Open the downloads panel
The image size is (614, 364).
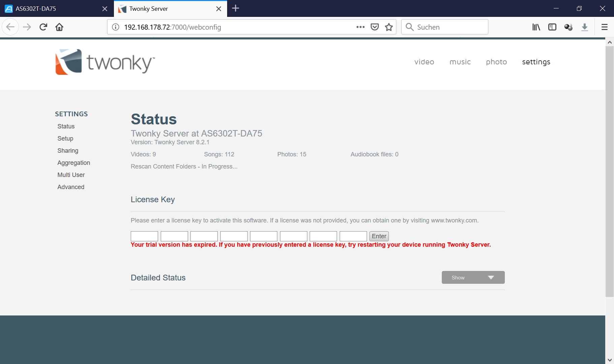click(585, 27)
